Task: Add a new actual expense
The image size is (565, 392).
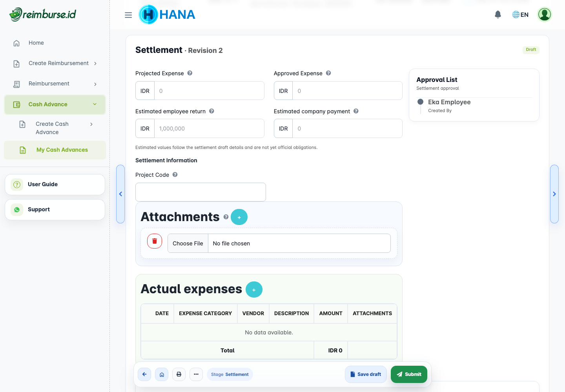Action: (254, 290)
